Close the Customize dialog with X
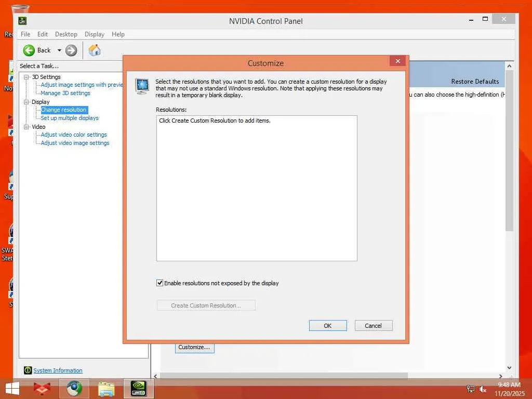 (397, 61)
